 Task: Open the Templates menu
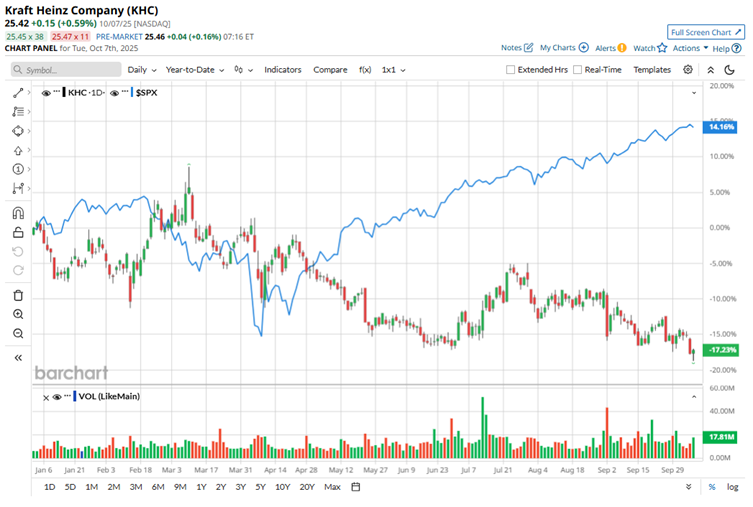pyautogui.click(x=652, y=70)
